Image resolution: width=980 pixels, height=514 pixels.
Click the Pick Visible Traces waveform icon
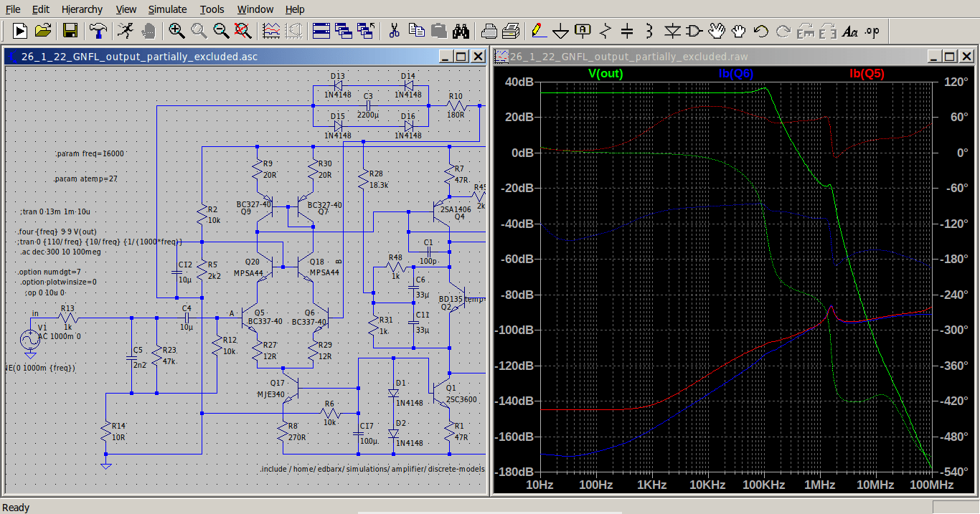(x=271, y=31)
